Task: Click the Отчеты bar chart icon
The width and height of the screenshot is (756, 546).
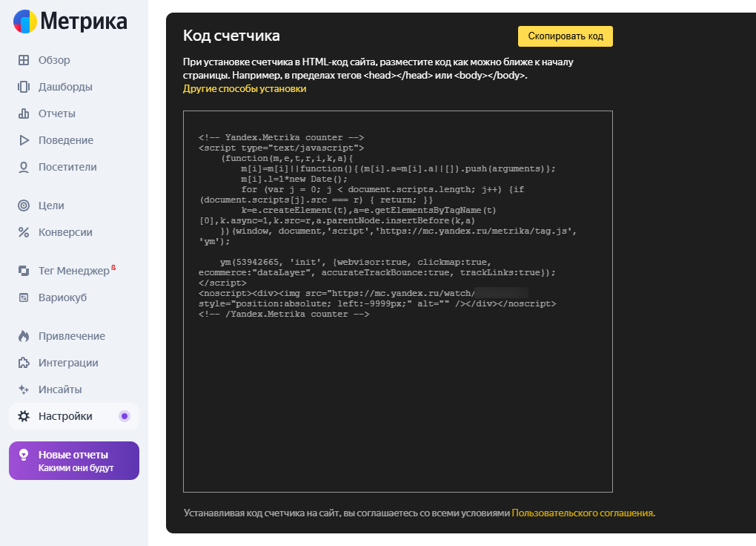Action: click(24, 114)
